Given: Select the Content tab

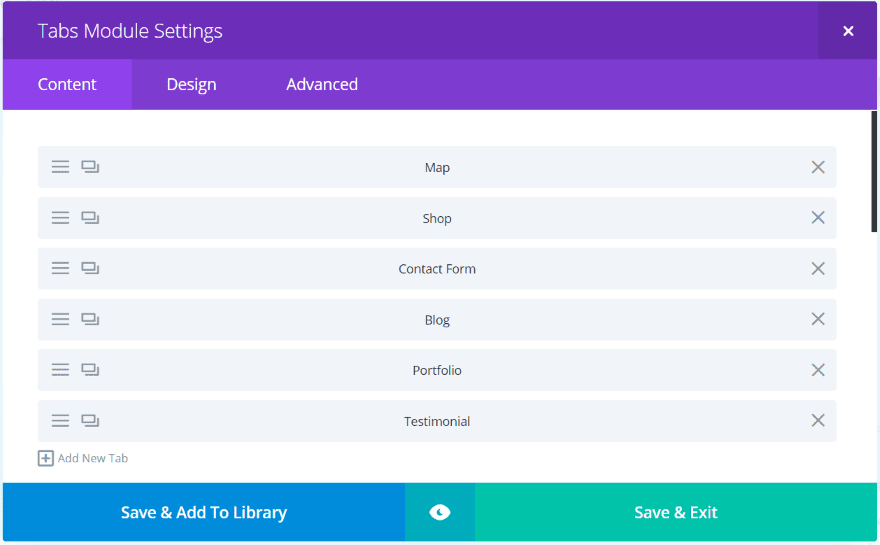Looking at the screenshot, I should tap(67, 85).
